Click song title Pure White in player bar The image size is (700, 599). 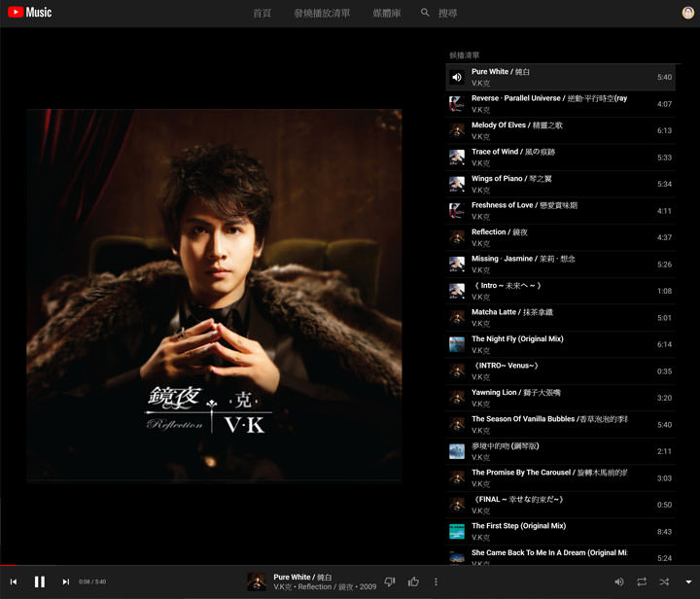pos(302,577)
